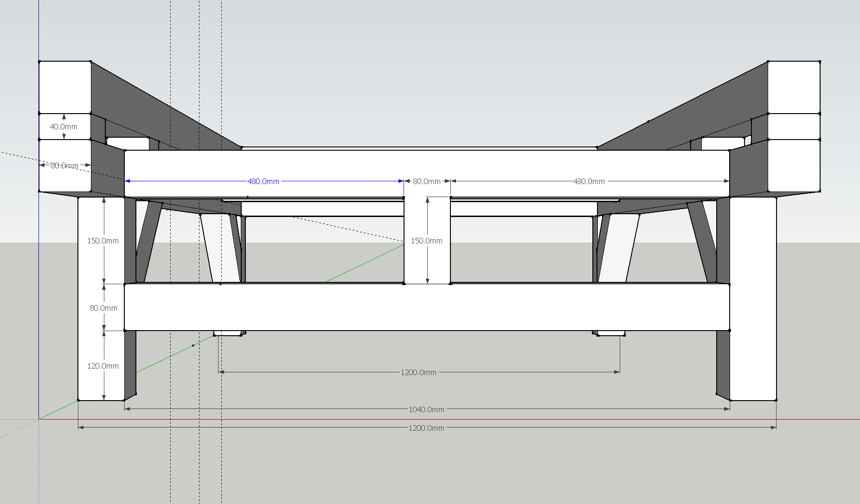
Task: Select the blue 480.0mm dimension label
Action: pyautogui.click(x=263, y=181)
